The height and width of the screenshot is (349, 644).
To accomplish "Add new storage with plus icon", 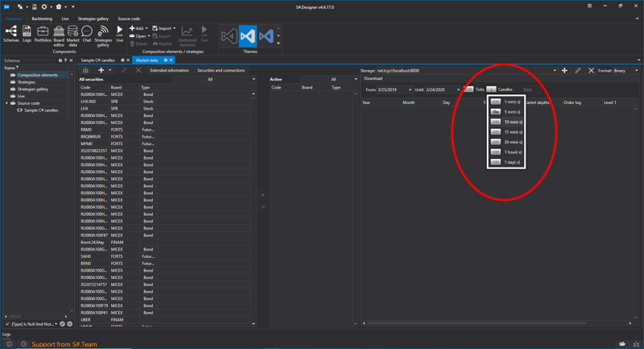I will point(564,71).
